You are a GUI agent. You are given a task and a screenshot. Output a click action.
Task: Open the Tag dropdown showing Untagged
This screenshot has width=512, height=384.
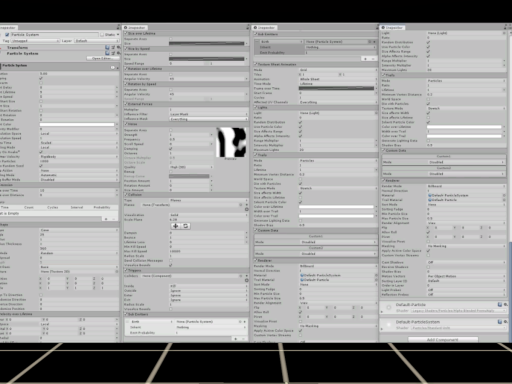pos(35,41)
